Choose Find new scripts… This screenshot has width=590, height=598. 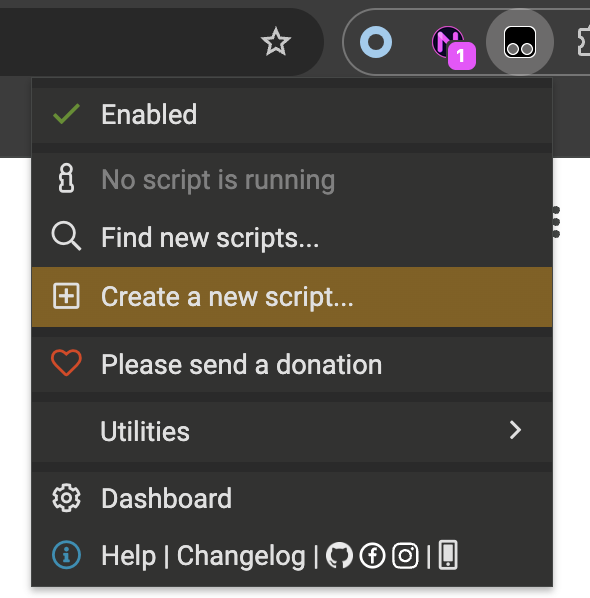[292, 237]
